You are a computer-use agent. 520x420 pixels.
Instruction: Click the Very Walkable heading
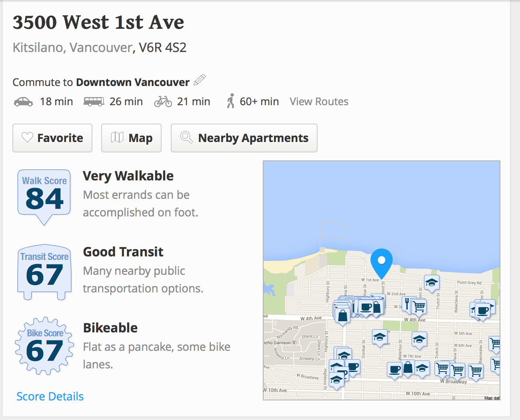click(x=128, y=176)
